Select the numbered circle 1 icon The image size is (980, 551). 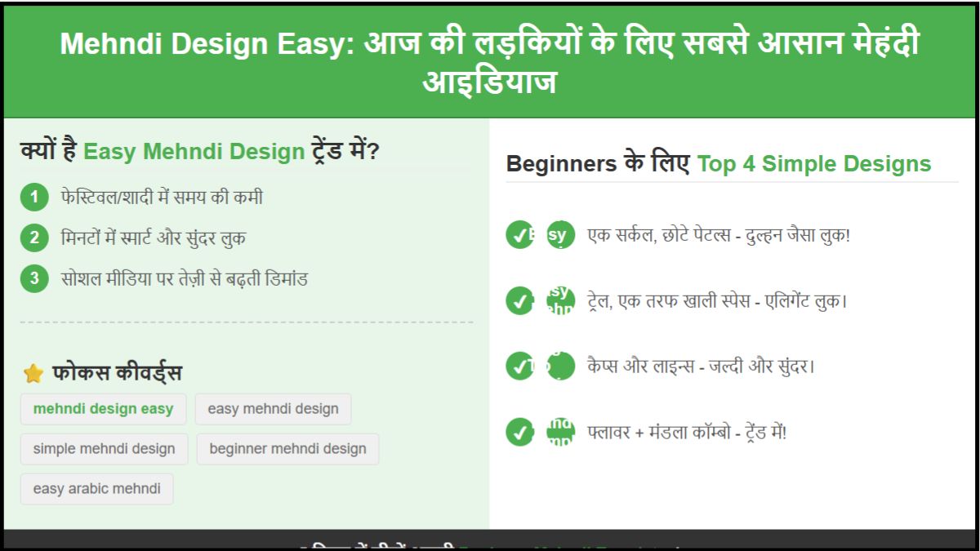(x=33, y=198)
